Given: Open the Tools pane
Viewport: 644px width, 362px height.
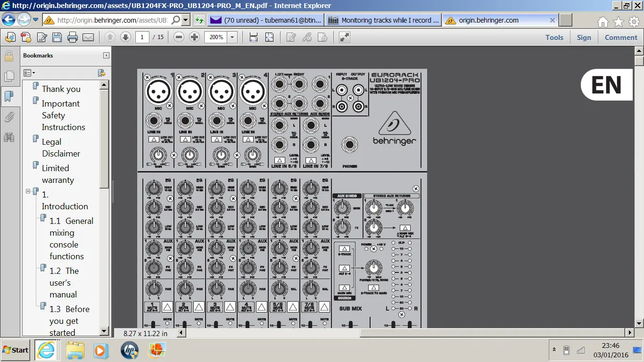Looking at the screenshot, I should tap(554, 37).
